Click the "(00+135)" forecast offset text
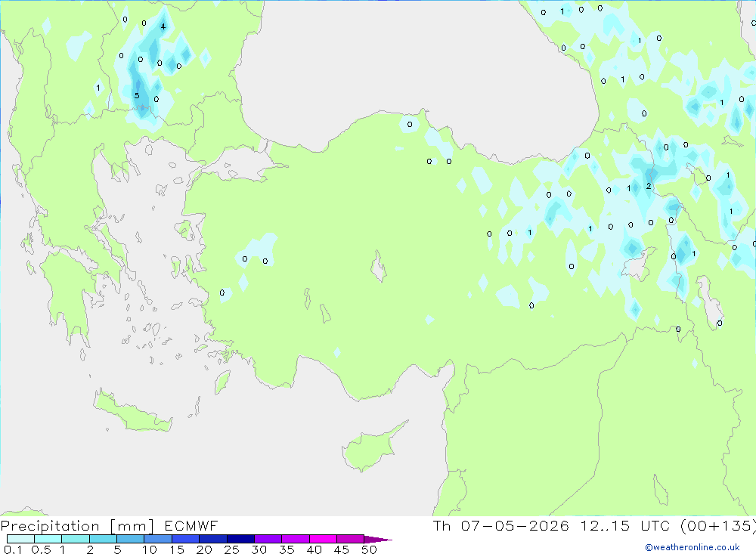This screenshot has height=554, width=756. click(718, 526)
